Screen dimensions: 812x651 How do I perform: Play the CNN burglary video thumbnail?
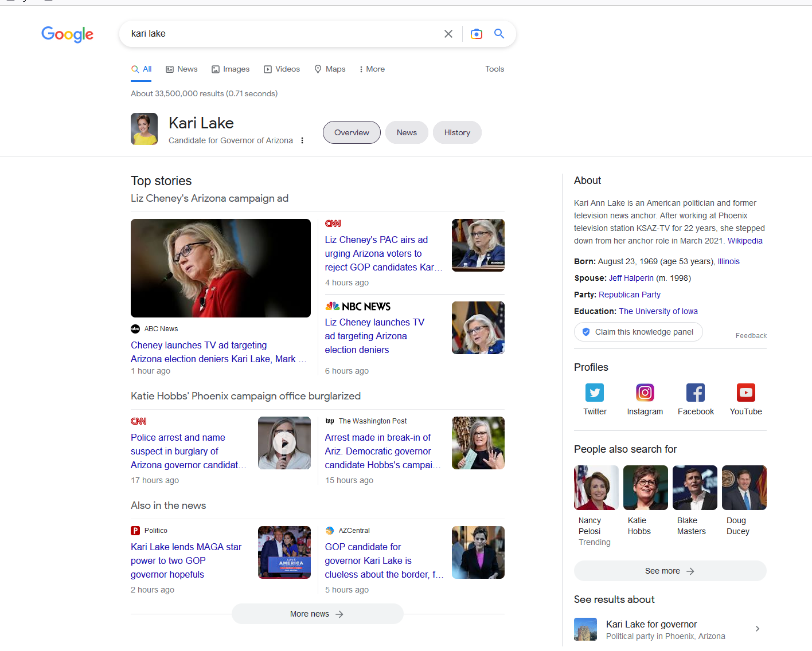click(x=284, y=443)
